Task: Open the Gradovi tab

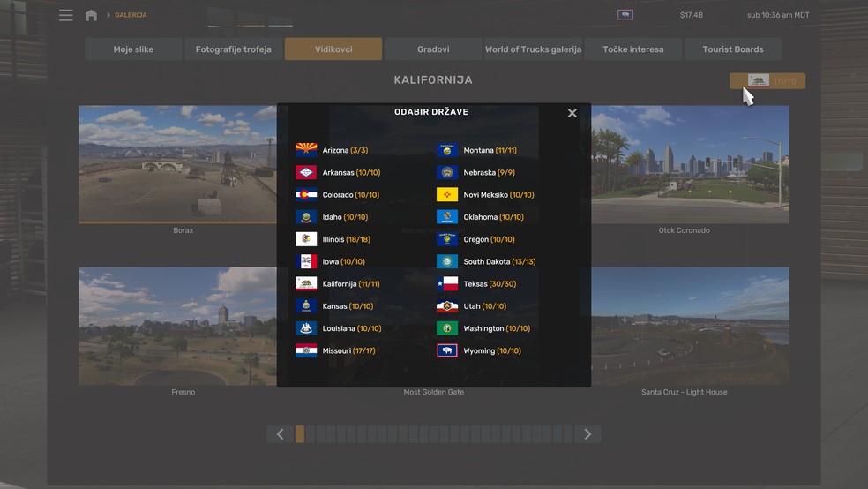Action: pos(433,49)
